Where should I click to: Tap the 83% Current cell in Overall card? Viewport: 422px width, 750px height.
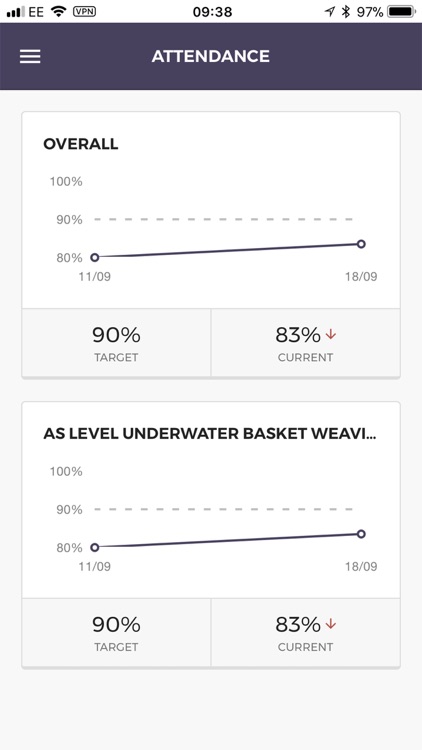(x=305, y=342)
